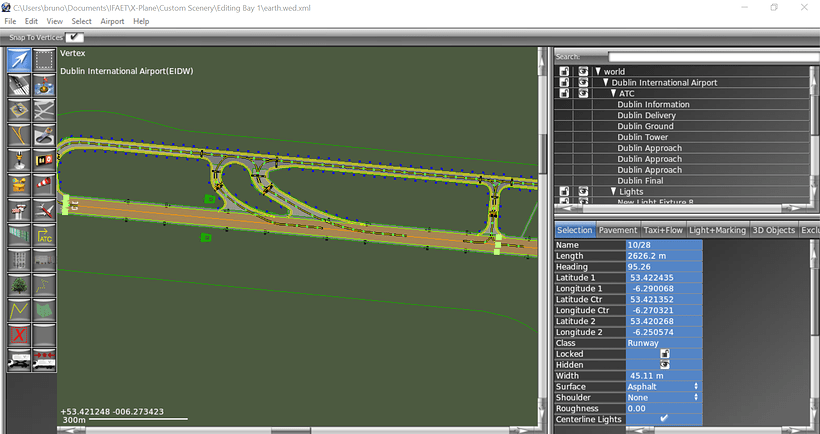Switch to the Taxi+Flow tab
Screen dimensions: 820x434
[x=663, y=230]
